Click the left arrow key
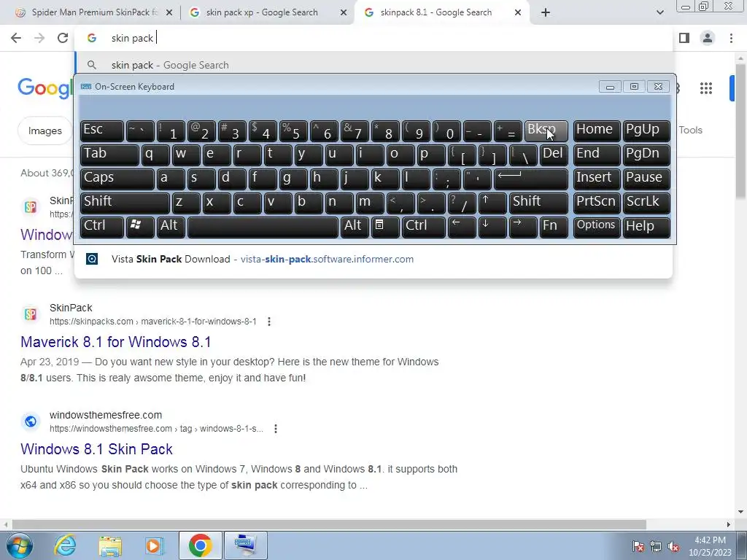 (462, 227)
